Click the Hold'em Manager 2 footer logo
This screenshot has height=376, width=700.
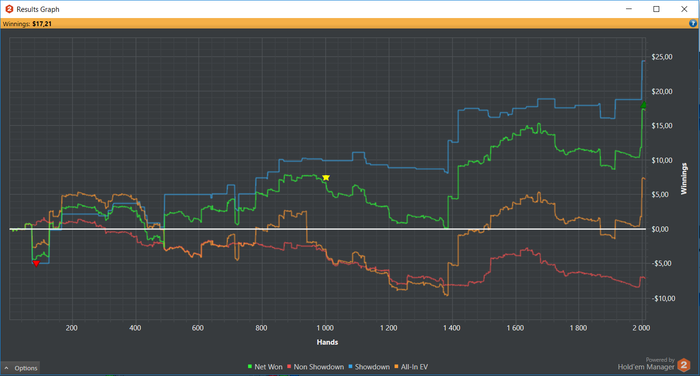tap(684, 365)
